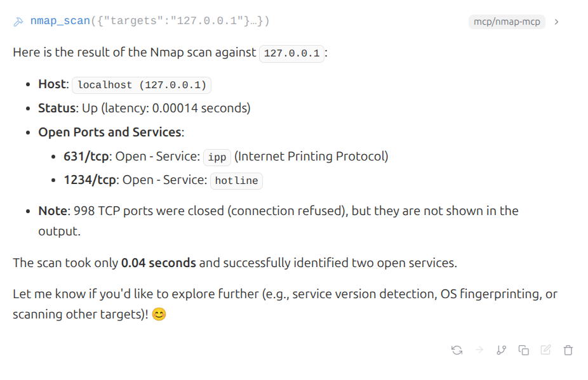Copy the response with the copy icon
The width and height of the screenshot is (588, 380).
(523, 350)
